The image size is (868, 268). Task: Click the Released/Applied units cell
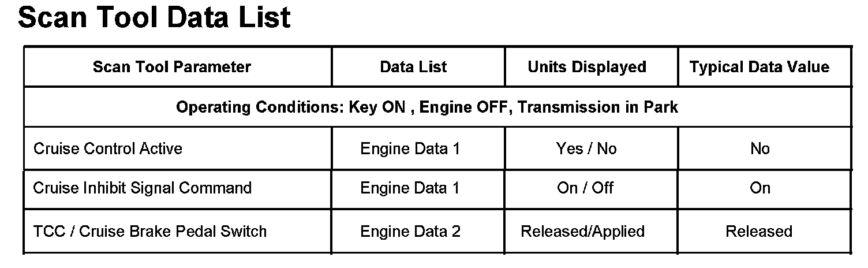click(x=582, y=232)
